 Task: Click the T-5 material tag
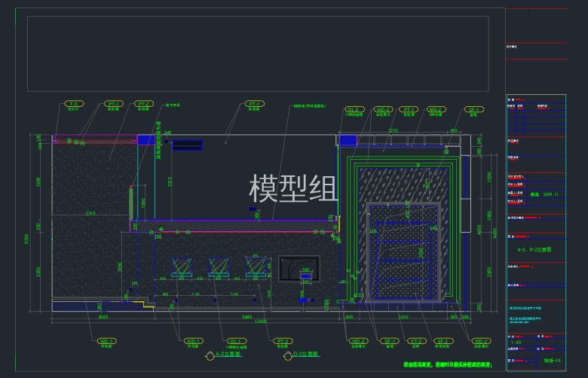tap(73, 104)
